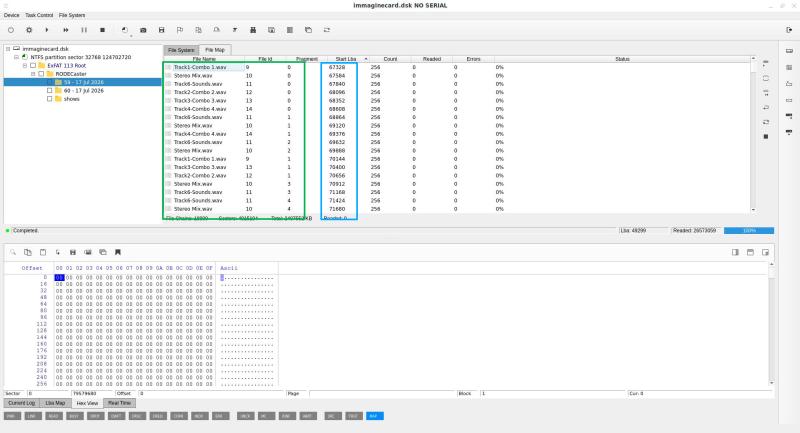
Task: Click the Sector input field
Action: [x=49, y=393]
